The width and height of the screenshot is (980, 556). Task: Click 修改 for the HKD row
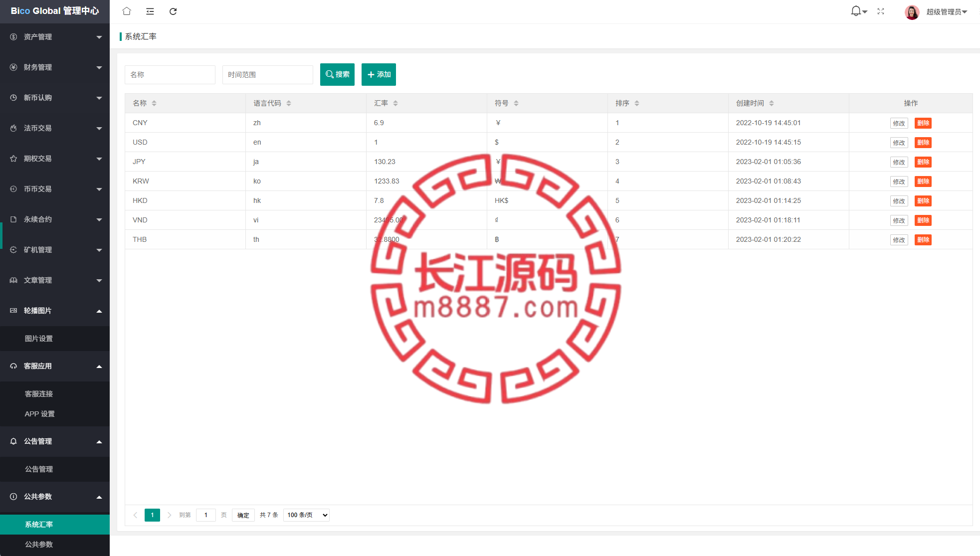pos(899,201)
